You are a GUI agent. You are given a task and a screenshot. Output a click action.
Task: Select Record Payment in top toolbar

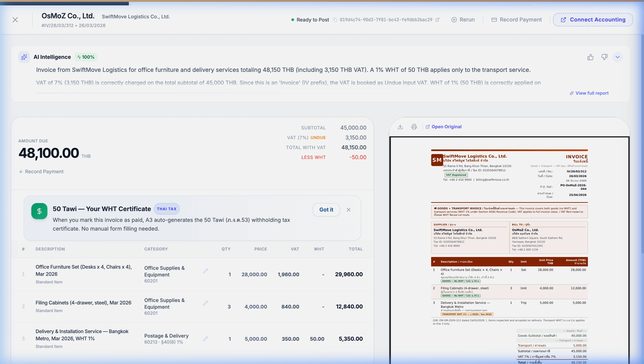coord(517,20)
